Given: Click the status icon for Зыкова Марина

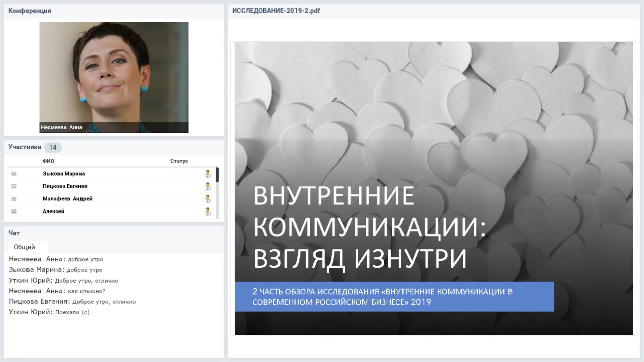Looking at the screenshot, I should pos(208,174).
